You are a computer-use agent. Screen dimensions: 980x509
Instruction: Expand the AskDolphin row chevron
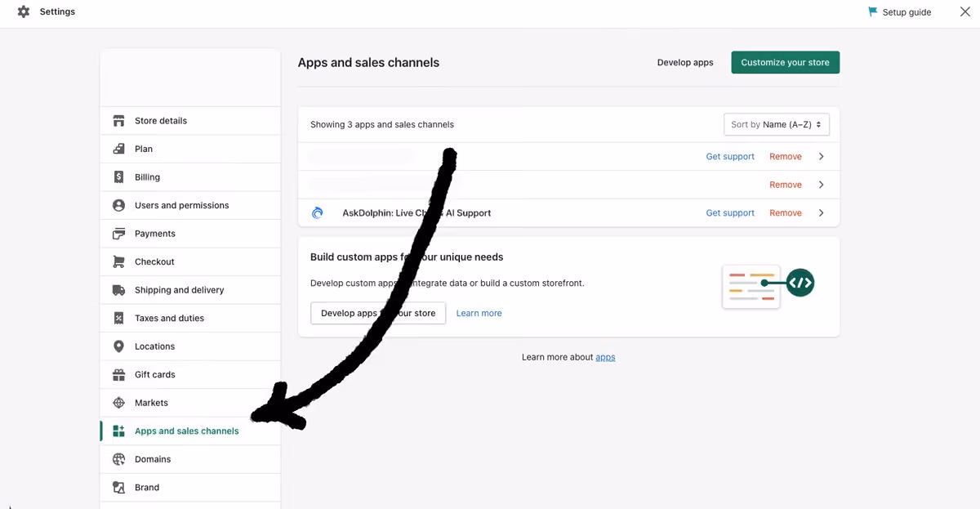point(821,212)
